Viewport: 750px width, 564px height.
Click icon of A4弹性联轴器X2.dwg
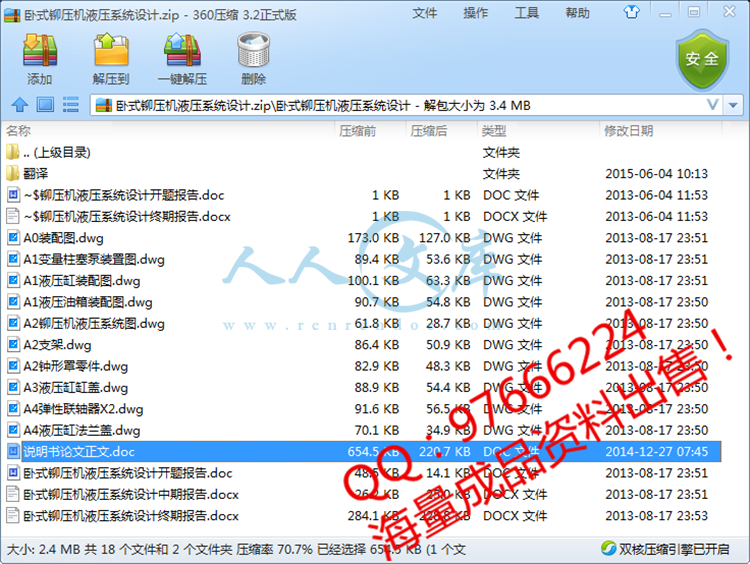[13, 409]
